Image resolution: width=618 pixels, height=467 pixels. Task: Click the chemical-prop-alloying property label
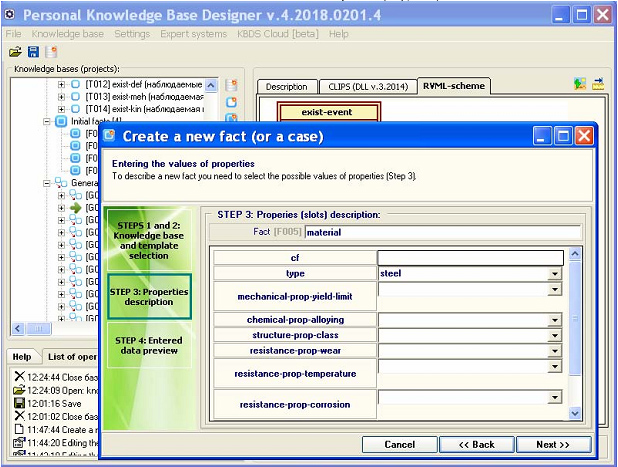295,320
